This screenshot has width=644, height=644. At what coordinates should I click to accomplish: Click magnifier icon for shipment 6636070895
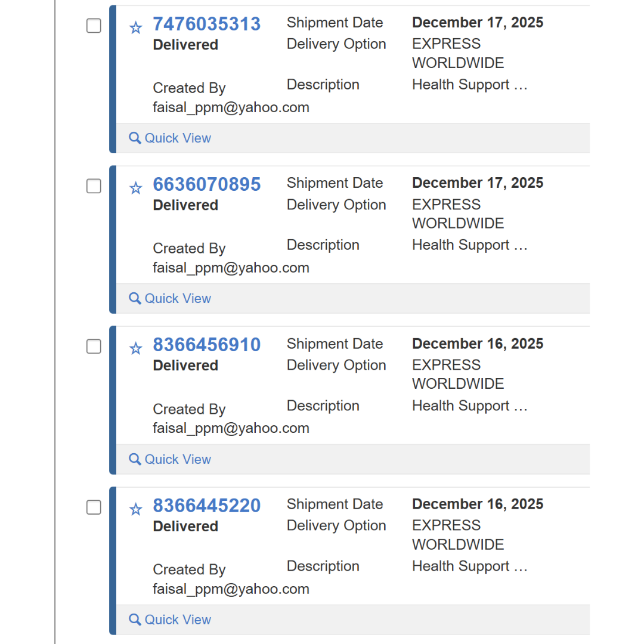pos(135,299)
